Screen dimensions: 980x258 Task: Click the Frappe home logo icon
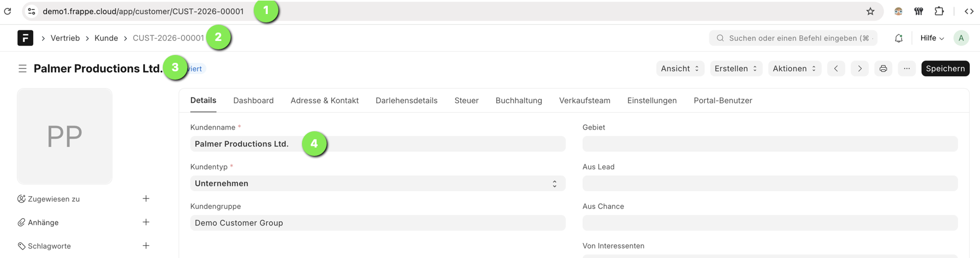(25, 38)
